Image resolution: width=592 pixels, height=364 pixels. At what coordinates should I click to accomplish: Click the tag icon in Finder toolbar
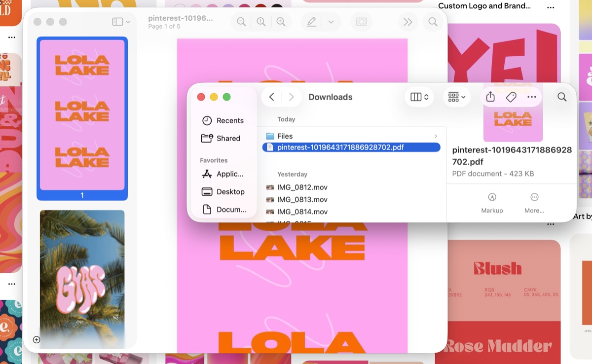tap(511, 97)
